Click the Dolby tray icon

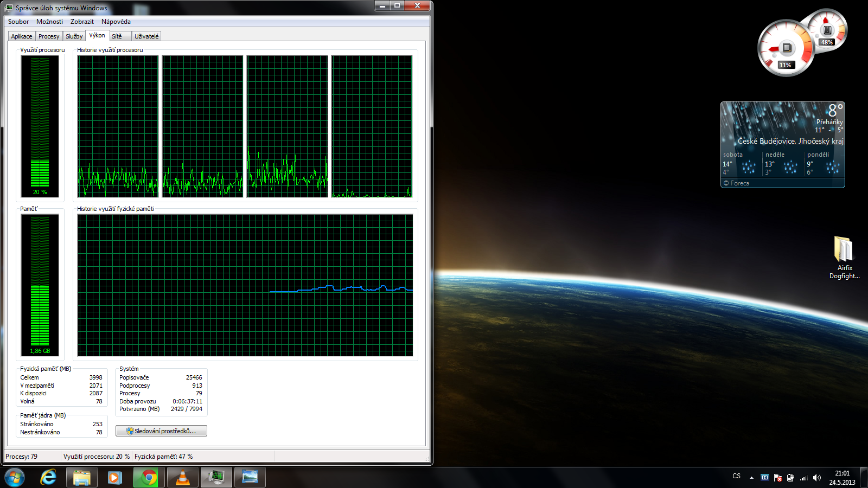765,478
